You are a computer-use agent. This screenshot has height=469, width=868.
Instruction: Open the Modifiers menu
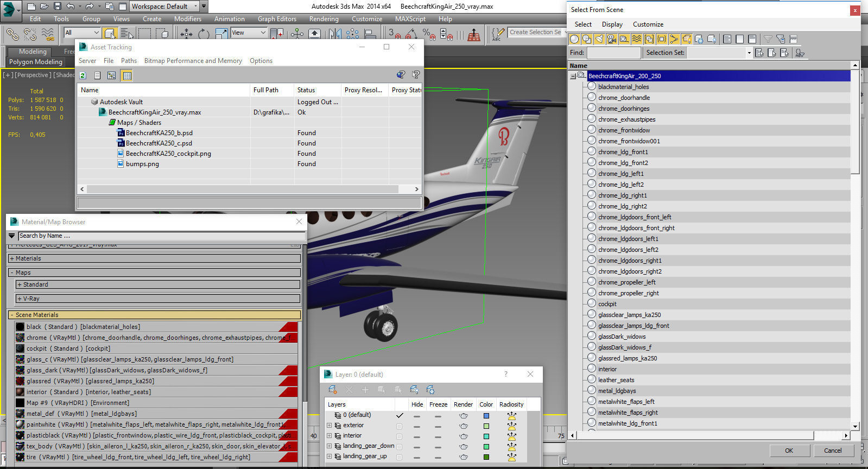tap(188, 19)
